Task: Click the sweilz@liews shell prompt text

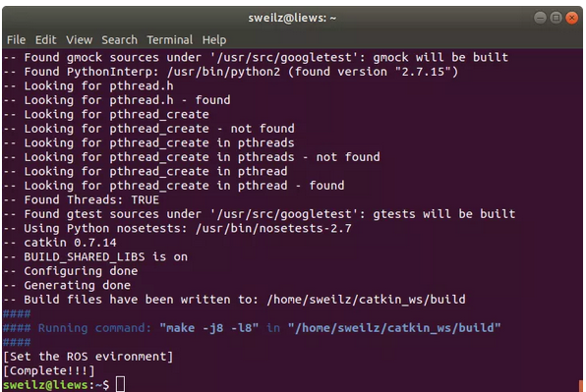Action: pyautogui.click(x=56, y=384)
